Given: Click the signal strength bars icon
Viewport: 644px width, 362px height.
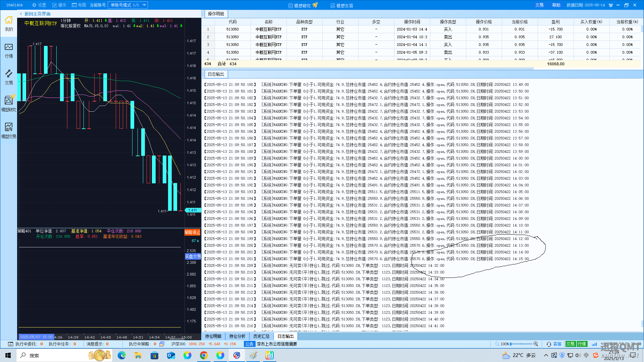Looking at the screenshot, I should (594, 344).
